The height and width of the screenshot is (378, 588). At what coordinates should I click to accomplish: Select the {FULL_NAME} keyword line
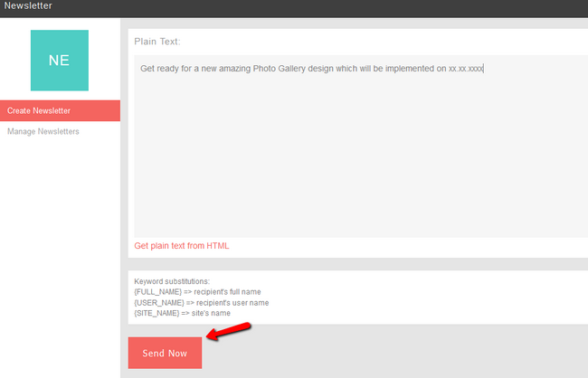point(197,292)
